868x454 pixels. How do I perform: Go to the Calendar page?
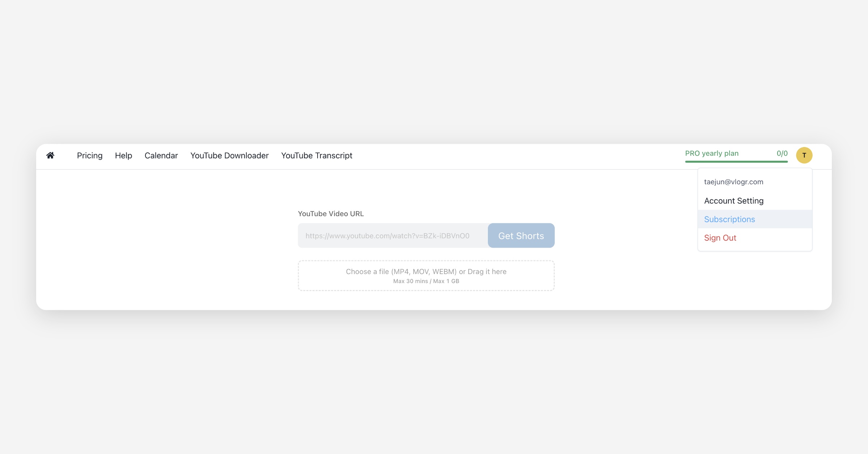(x=161, y=155)
